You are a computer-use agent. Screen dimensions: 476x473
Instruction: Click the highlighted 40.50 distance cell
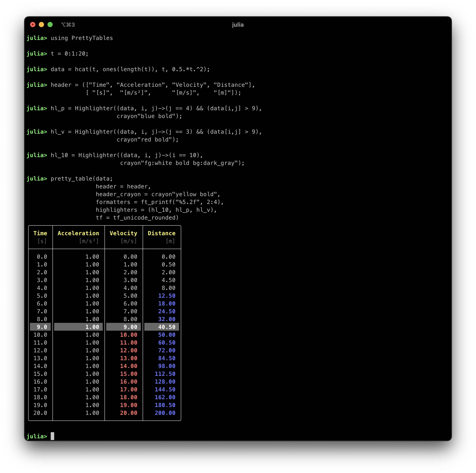click(x=166, y=327)
